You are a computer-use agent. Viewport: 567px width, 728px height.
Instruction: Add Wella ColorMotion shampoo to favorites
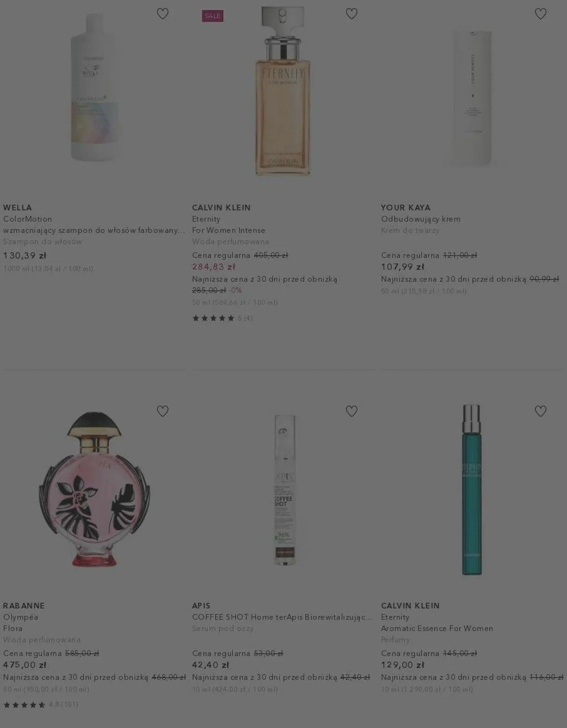pos(162,14)
